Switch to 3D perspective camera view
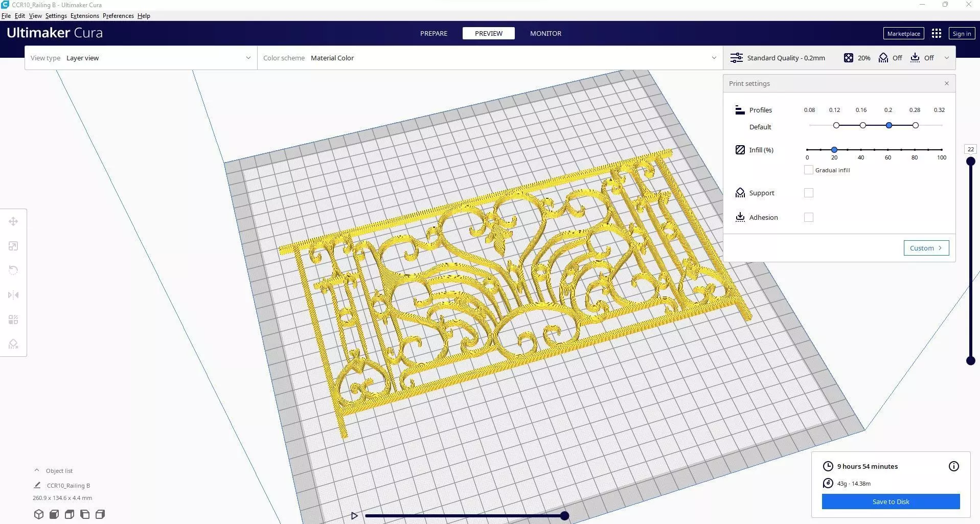980x524 pixels. pos(39,514)
